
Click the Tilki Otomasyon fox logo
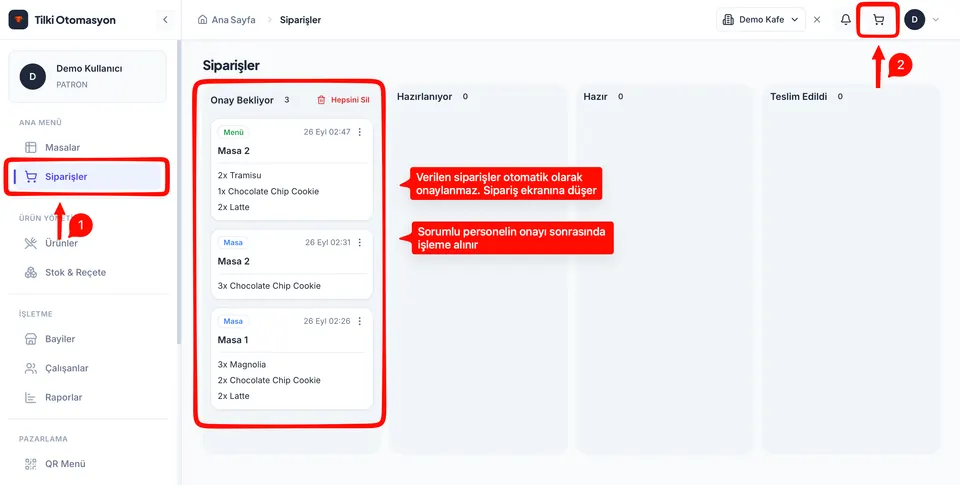pos(18,20)
